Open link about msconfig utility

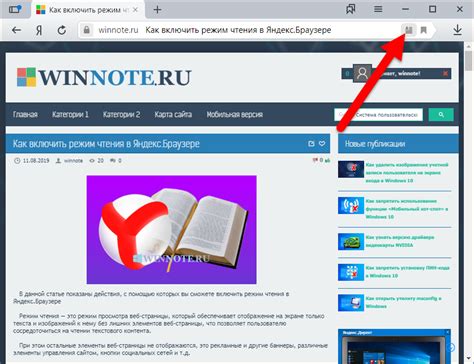tap(403, 302)
